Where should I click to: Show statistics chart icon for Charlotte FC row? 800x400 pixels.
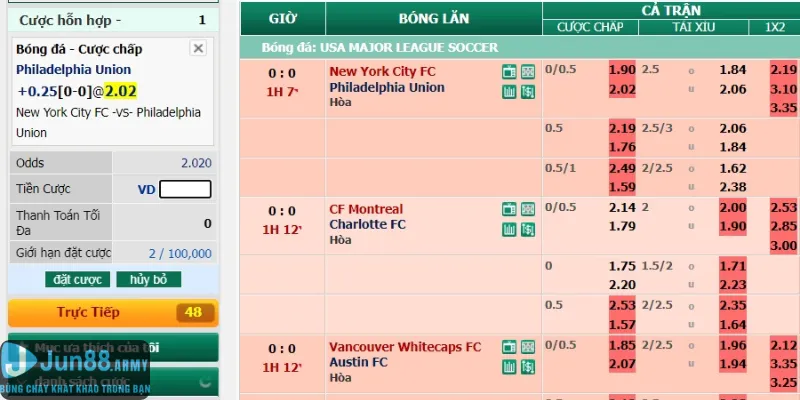[510, 228]
